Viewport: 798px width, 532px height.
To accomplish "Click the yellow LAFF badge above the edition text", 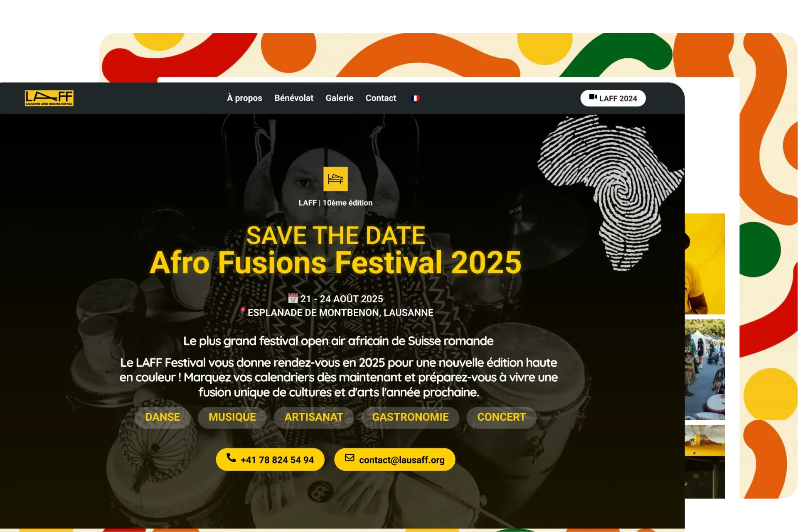I will click(x=335, y=179).
